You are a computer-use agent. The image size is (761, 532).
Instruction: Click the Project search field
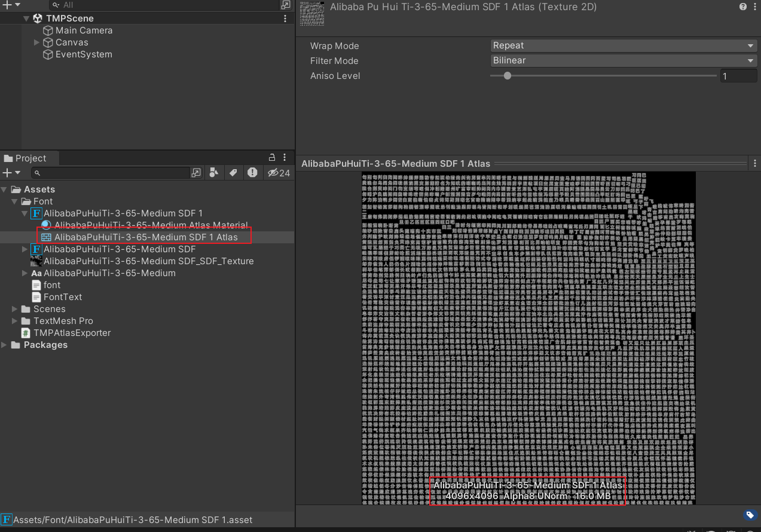[109, 173]
